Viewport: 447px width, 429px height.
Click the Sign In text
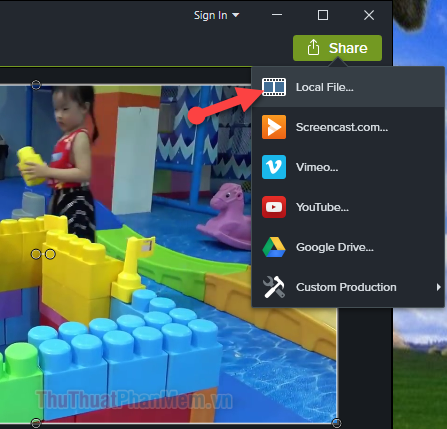click(x=211, y=15)
